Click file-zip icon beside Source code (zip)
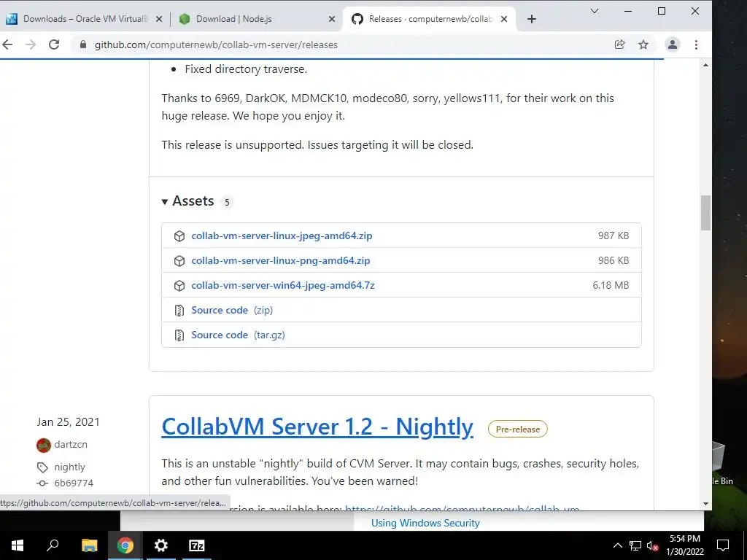The width and height of the screenshot is (747, 560). coord(179,311)
